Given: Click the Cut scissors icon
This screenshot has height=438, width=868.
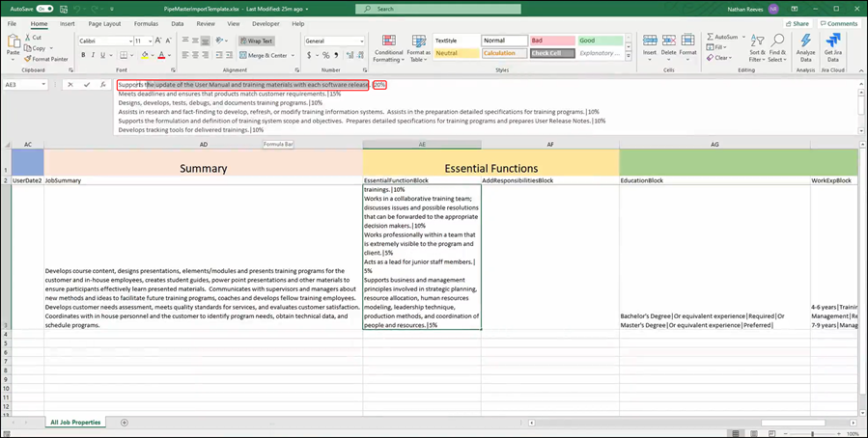Looking at the screenshot, I should click(x=27, y=38).
